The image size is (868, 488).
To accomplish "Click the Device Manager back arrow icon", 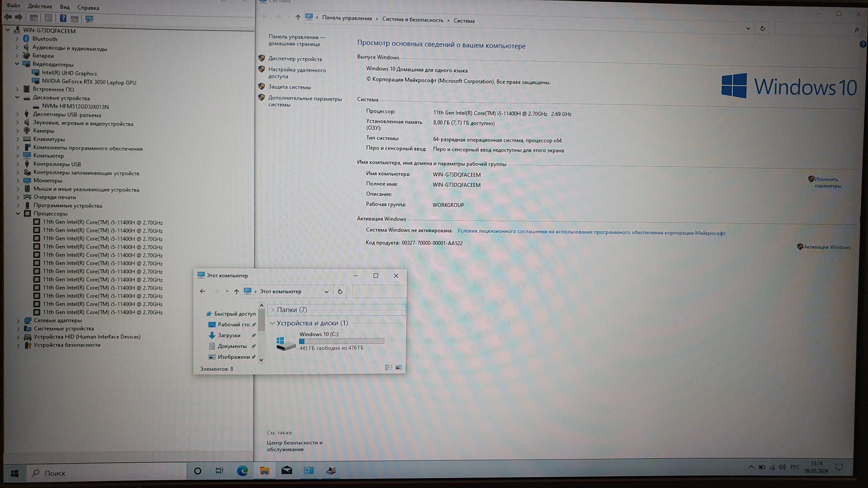I will 8,17.
